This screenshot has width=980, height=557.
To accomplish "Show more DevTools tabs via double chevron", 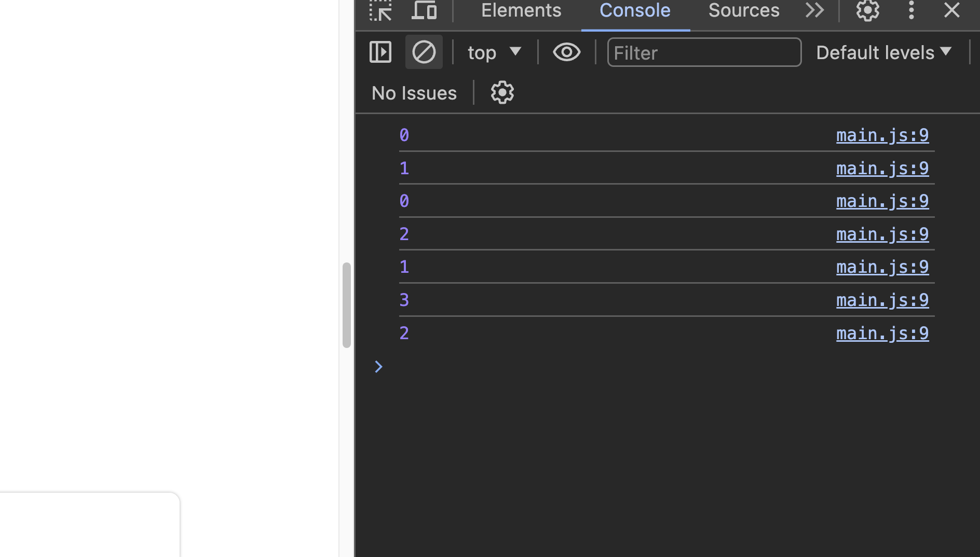I will 814,10.
